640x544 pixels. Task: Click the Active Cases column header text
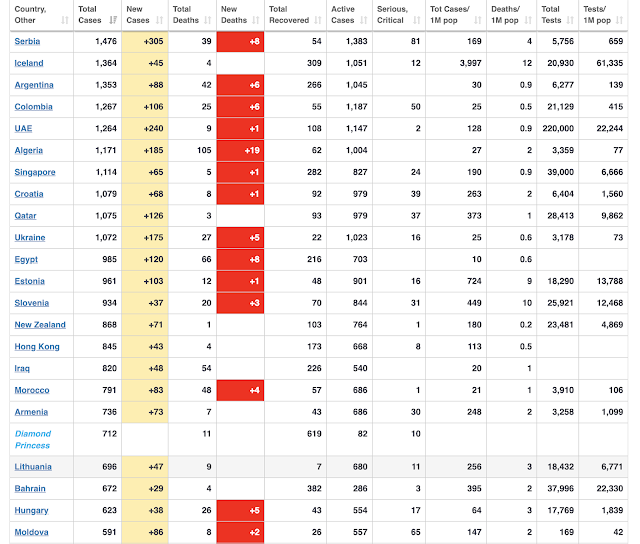(x=343, y=14)
